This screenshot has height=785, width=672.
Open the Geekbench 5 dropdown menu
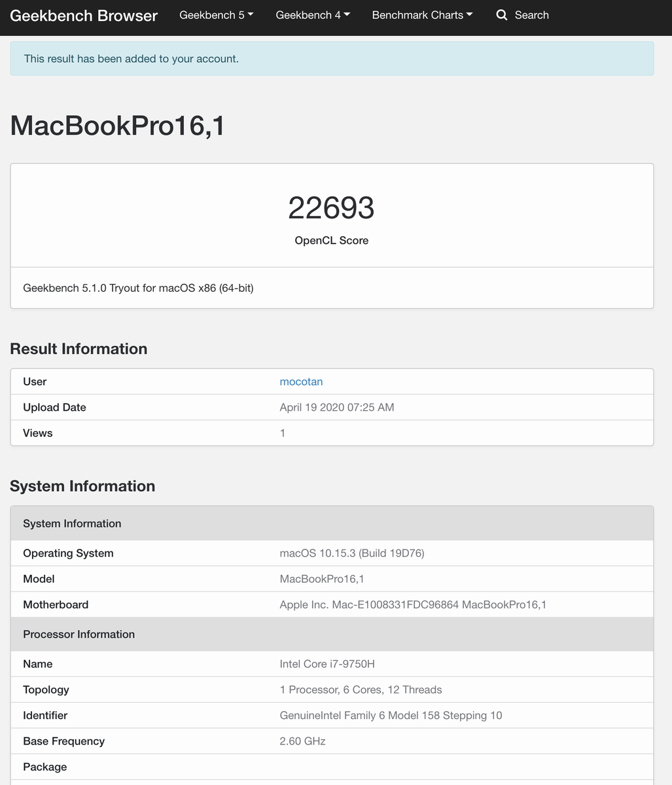coord(217,15)
